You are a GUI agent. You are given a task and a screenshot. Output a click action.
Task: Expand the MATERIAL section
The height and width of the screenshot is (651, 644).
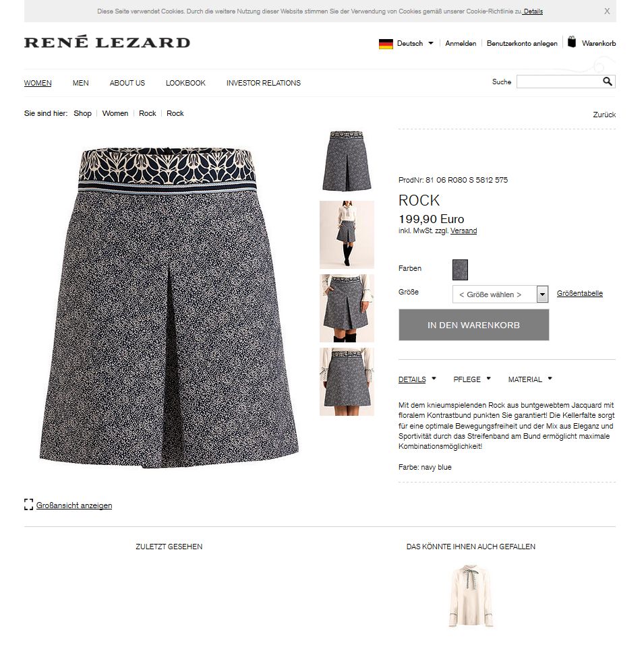point(530,379)
